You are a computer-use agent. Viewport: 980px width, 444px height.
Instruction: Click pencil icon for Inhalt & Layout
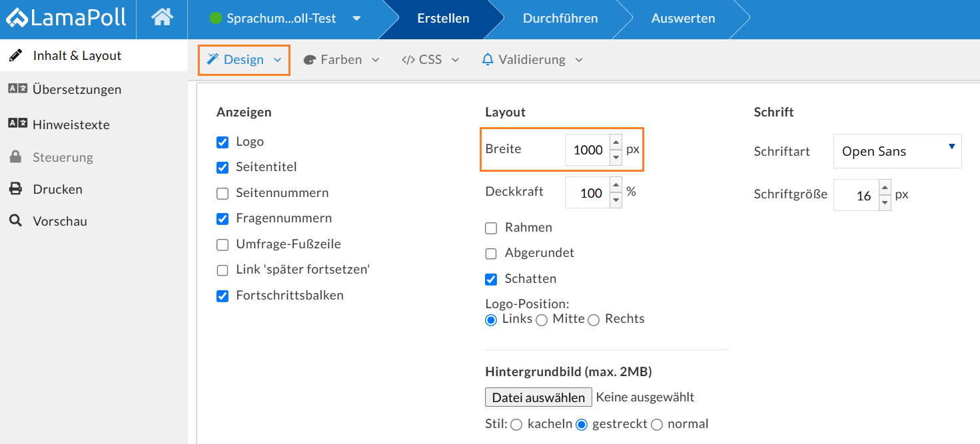(x=15, y=55)
